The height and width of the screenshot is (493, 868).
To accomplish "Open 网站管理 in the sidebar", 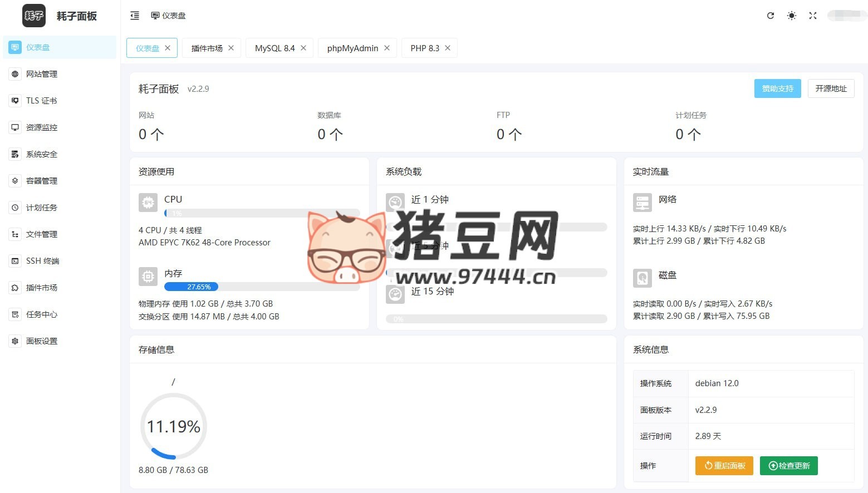I will [x=60, y=74].
